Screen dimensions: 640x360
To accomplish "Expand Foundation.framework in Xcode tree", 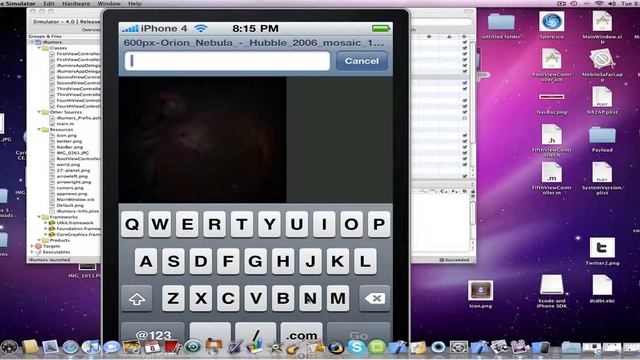I will coord(45,229).
